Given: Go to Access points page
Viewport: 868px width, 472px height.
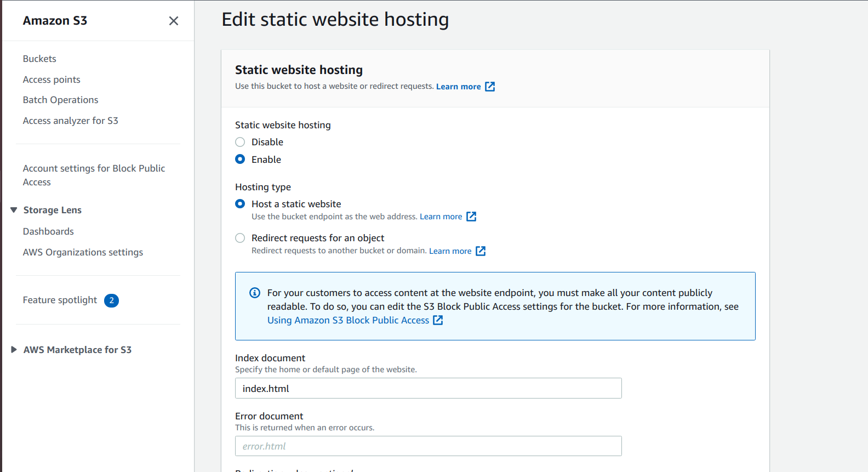Looking at the screenshot, I should 52,79.
